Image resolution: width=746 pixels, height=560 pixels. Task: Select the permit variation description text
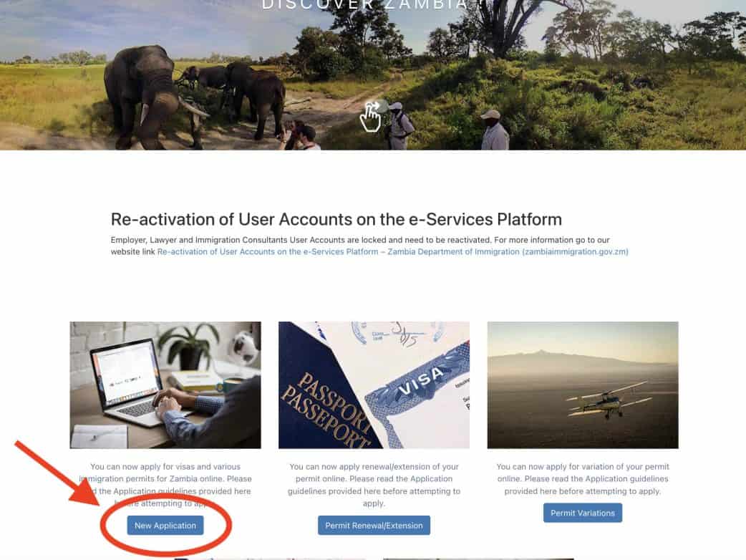(x=583, y=478)
